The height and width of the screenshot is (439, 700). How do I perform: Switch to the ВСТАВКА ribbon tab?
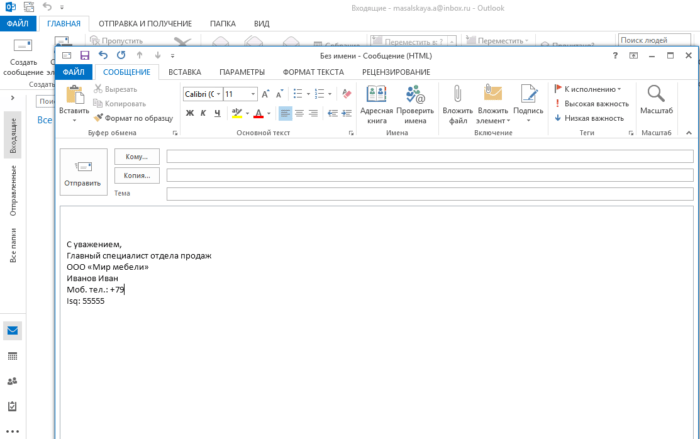(x=185, y=72)
